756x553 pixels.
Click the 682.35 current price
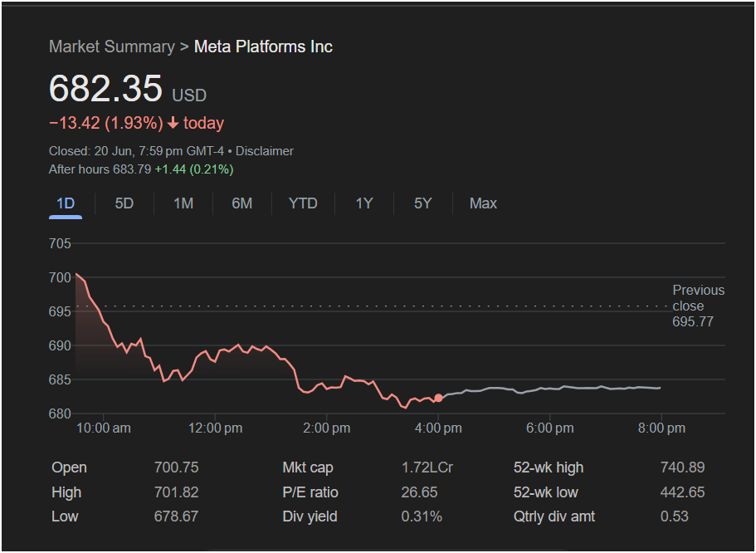coord(105,89)
